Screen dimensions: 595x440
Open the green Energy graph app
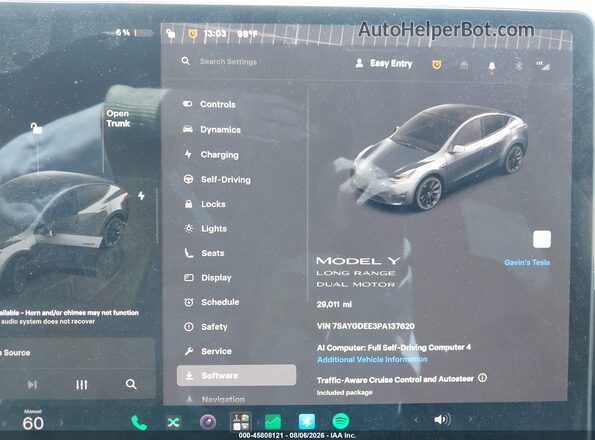tap(273, 422)
